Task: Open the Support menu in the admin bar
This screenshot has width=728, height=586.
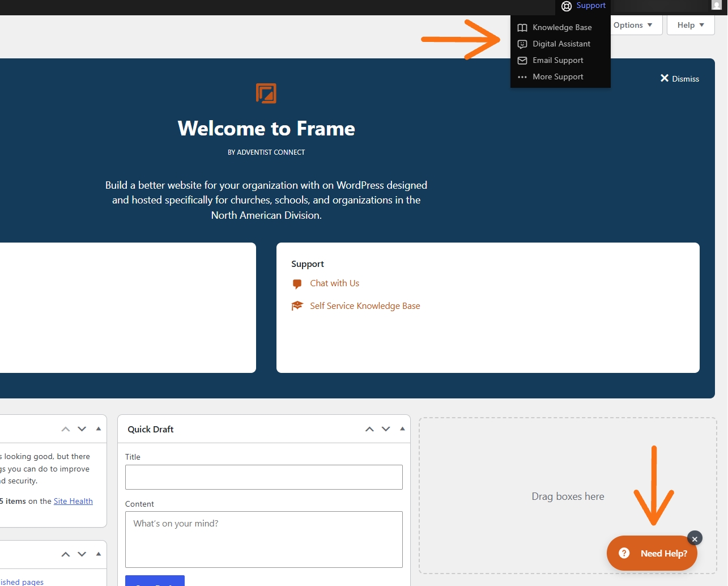Action: 583,6
